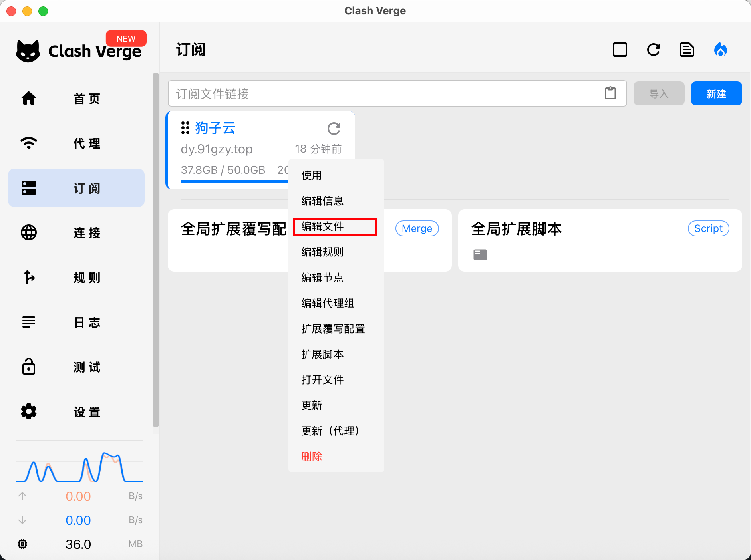Click the blue flame icon in header

[720, 50]
